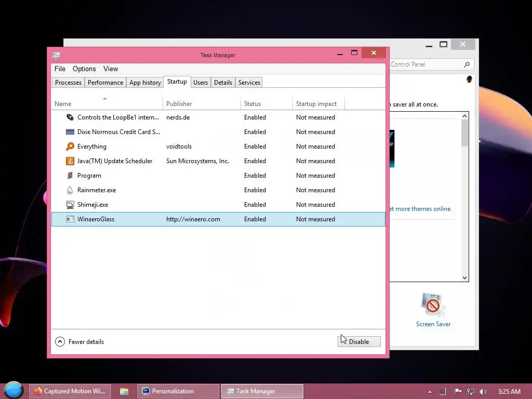Viewport: 532px width, 399px height.
Task: Switch to the Performance tab
Action: [x=105, y=83]
